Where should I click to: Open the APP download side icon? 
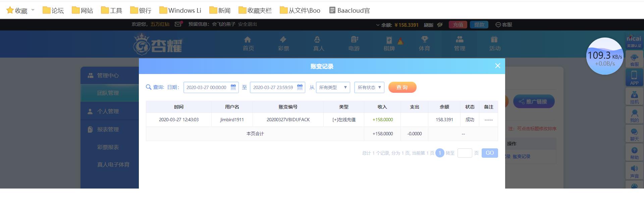634,78
